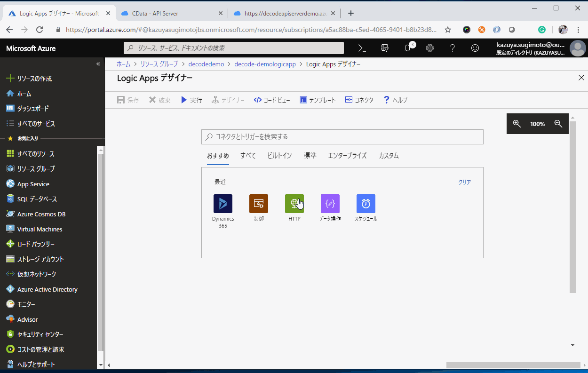Open the smiley feedback icon
This screenshot has width=588, height=373.
(475, 48)
